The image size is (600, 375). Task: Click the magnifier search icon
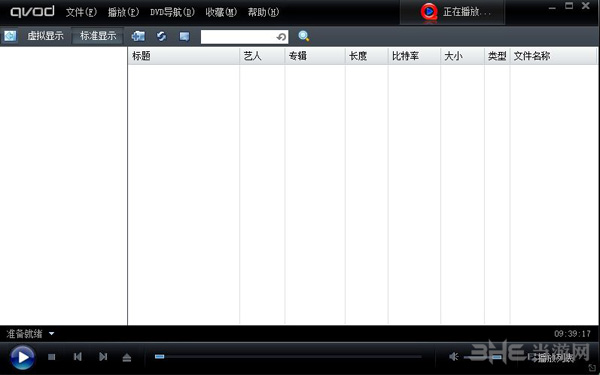point(304,36)
